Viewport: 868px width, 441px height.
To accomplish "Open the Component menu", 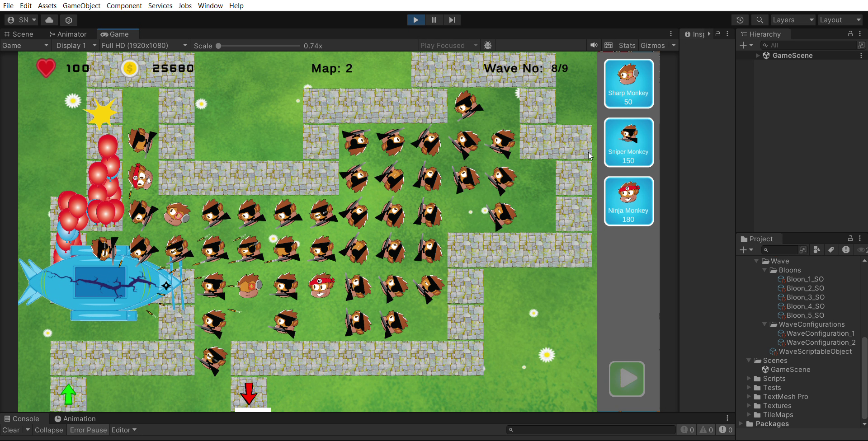I will [124, 5].
